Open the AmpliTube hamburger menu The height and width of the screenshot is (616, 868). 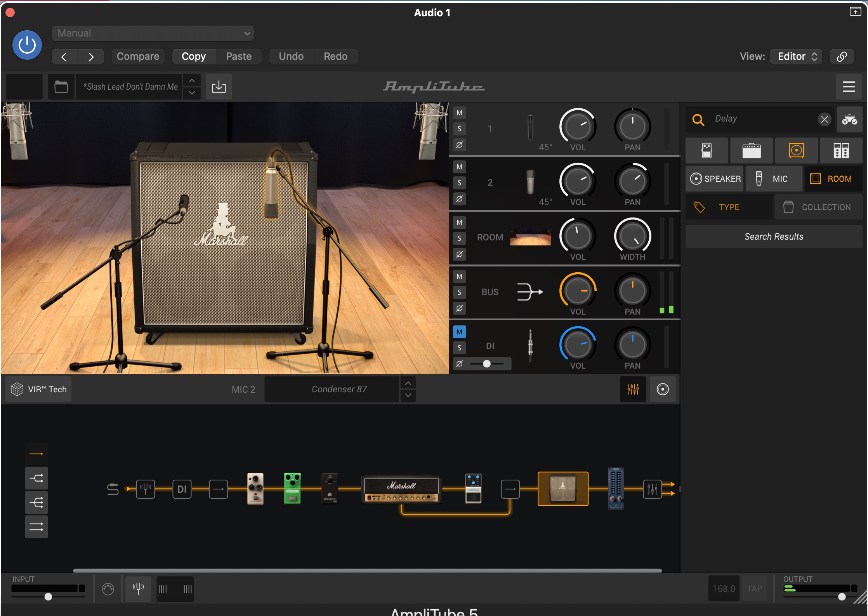pos(849,87)
